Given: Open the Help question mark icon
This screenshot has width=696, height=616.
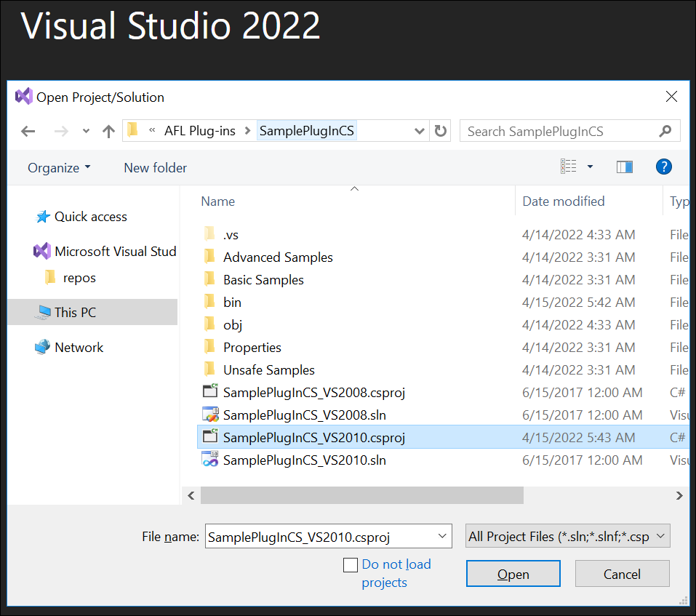Looking at the screenshot, I should [663, 167].
